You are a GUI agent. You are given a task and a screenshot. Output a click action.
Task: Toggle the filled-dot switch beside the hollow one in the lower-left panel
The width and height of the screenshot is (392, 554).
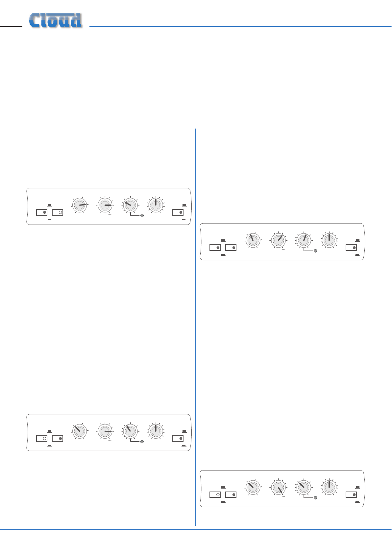(58, 439)
